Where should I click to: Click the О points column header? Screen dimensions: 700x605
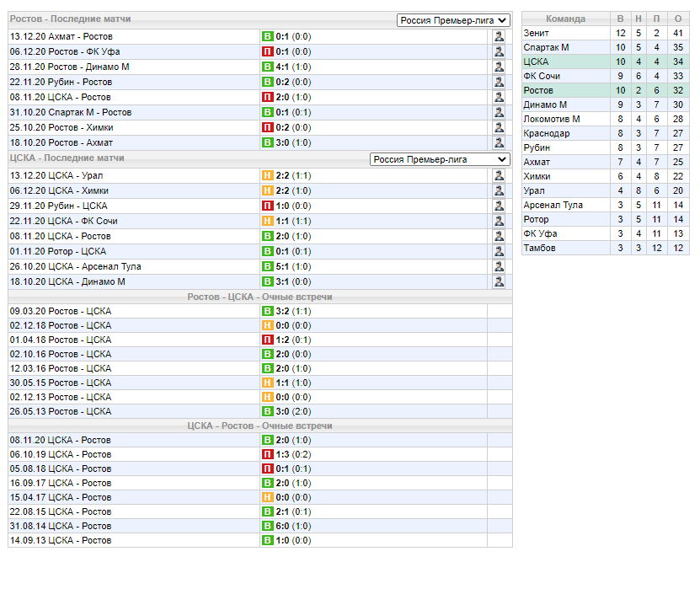(x=678, y=19)
